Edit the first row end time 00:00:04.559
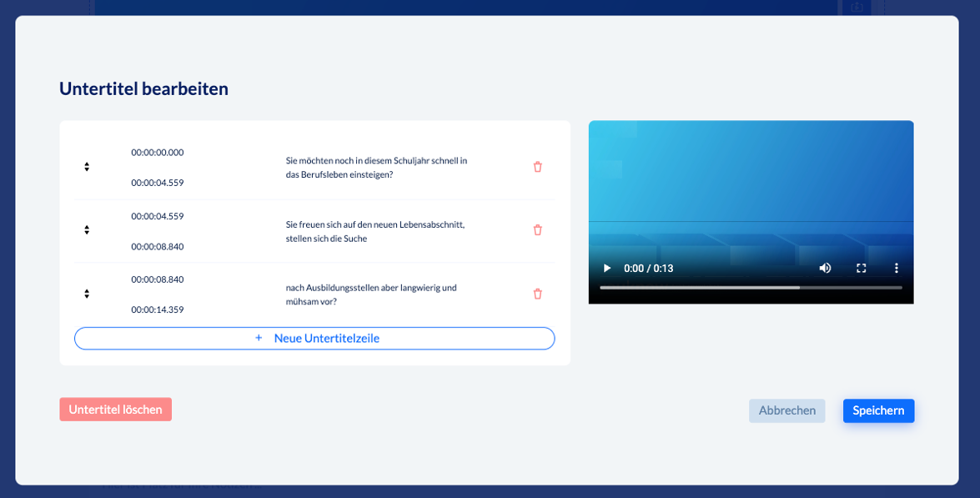 point(158,183)
